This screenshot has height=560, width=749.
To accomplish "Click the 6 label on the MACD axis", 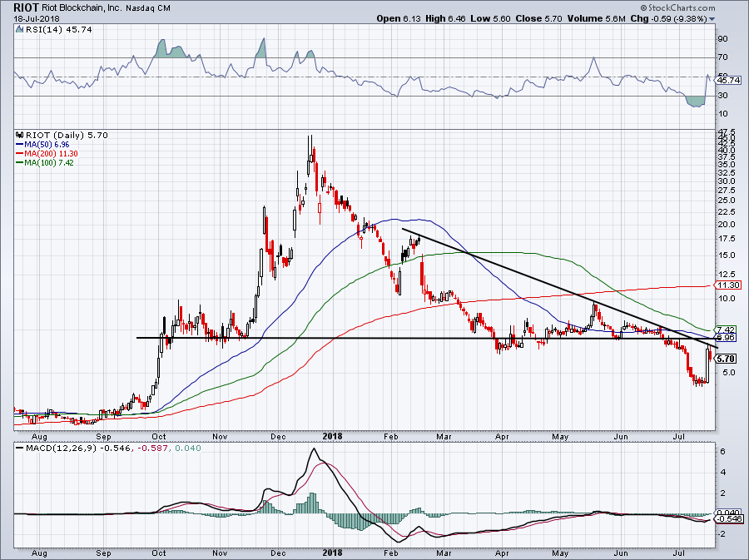I will 722,452.
